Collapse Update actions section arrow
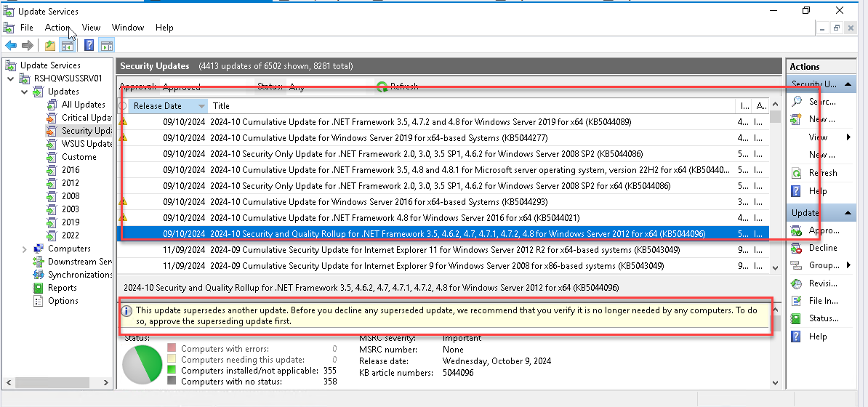This screenshot has height=407, width=868. click(x=848, y=213)
